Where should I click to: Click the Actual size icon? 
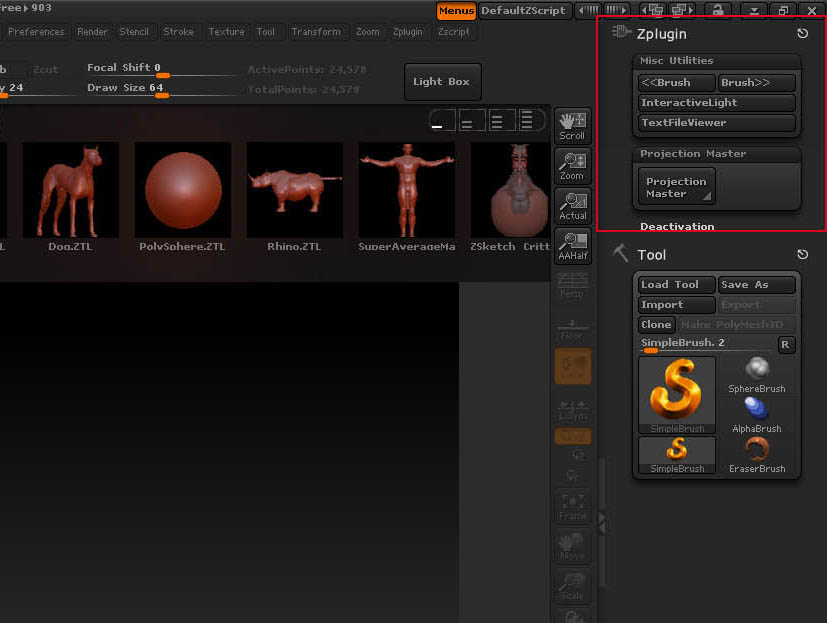click(x=572, y=206)
